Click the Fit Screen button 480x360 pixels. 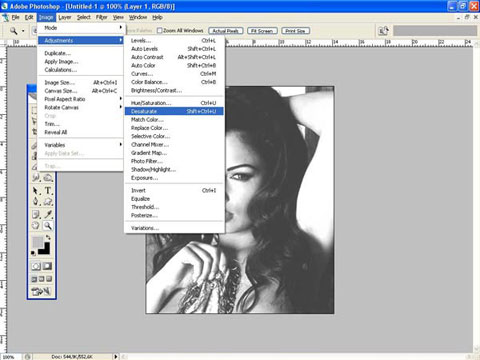262,31
